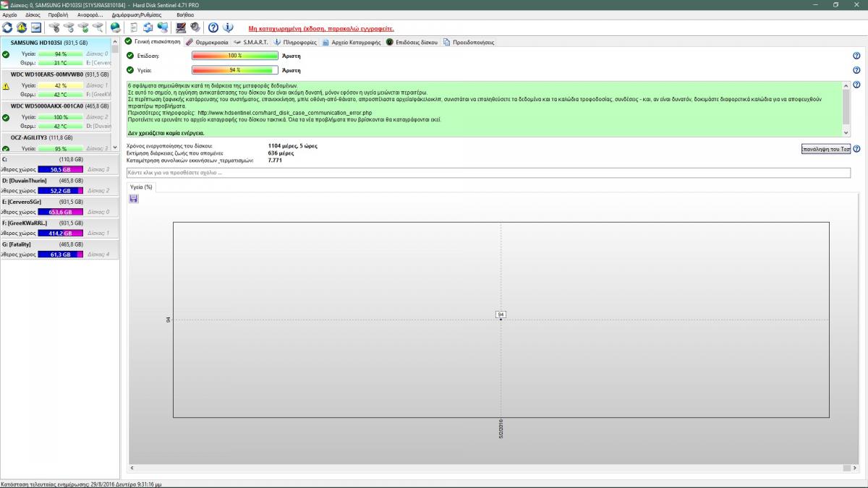Open the globe web icon in toolbar
Image resolution: width=868 pixels, height=488 pixels.
tap(116, 27)
